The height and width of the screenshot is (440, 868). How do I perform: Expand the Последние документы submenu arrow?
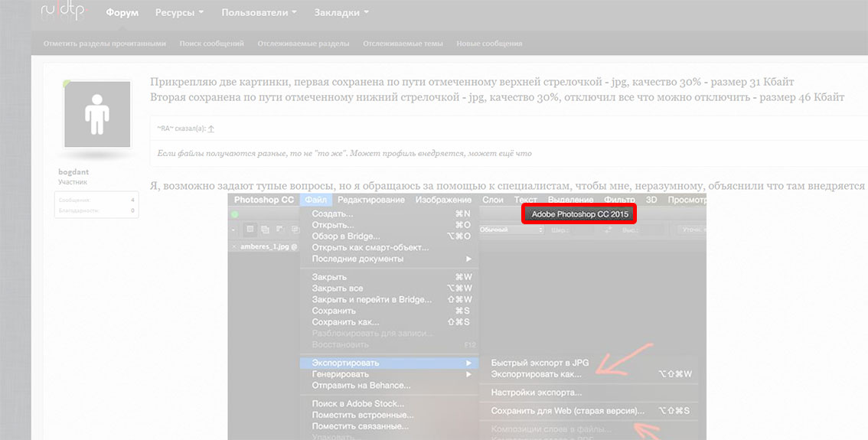(x=468, y=259)
